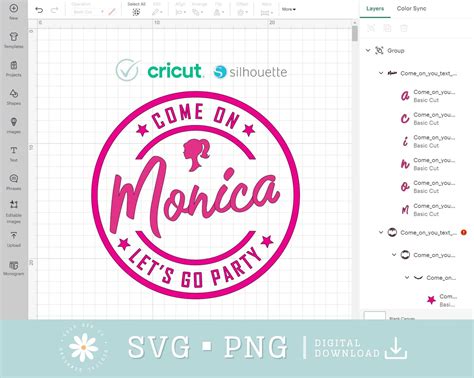Open the Arrange dropdown

[x=198, y=12]
